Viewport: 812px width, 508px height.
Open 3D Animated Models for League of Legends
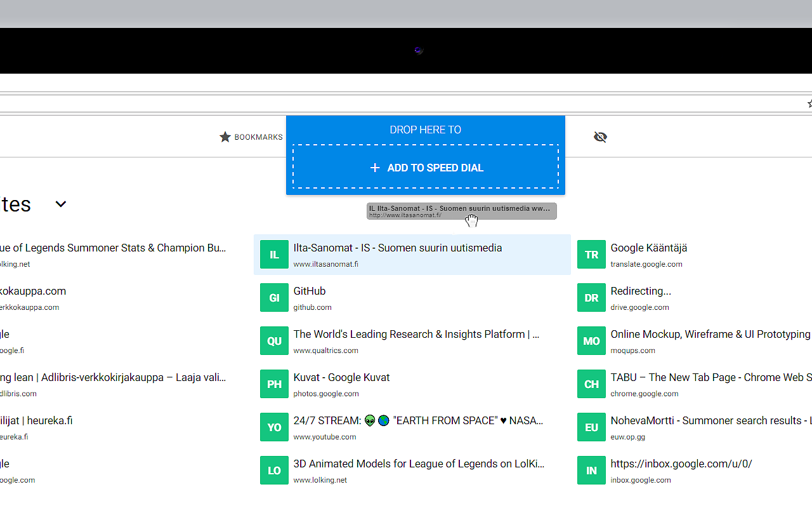pyautogui.click(x=419, y=464)
